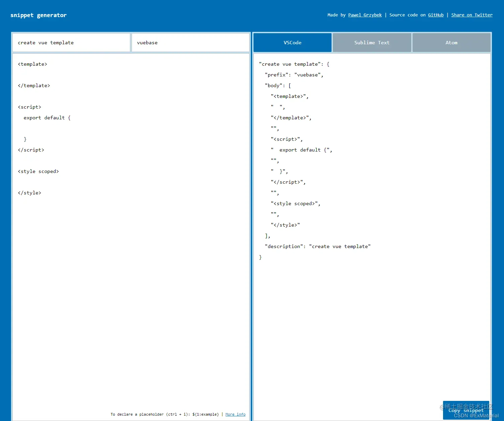Image resolution: width=504 pixels, height=421 pixels.
Task: Focus the description field 'create vue template'
Action: point(71,43)
